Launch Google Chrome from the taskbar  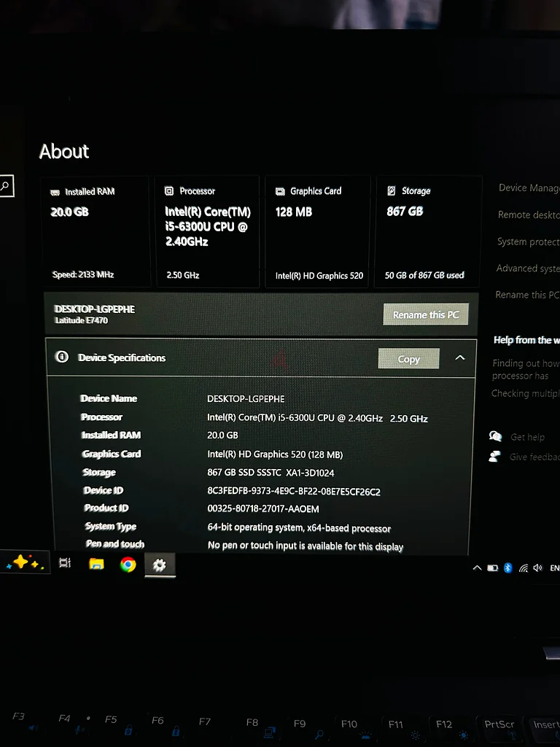[128, 565]
